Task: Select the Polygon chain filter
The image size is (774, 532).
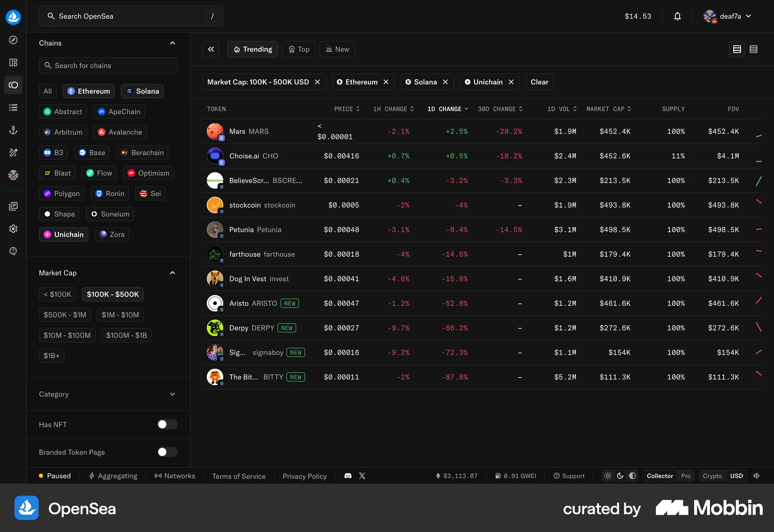Action: pyautogui.click(x=62, y=193)
